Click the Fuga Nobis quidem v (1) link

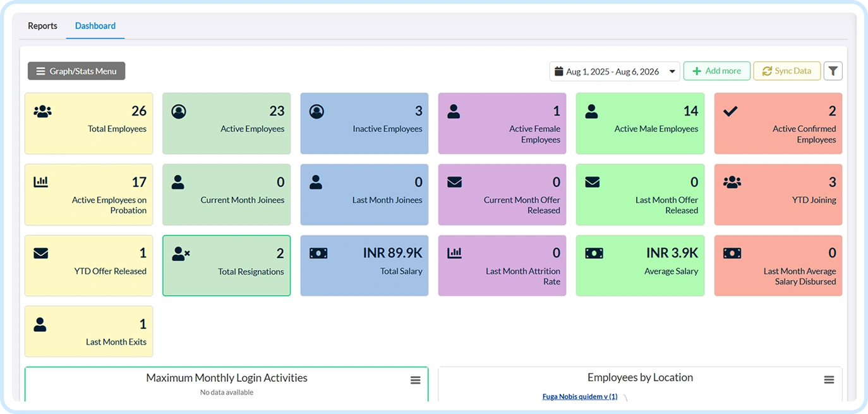[x=580, y=396]
